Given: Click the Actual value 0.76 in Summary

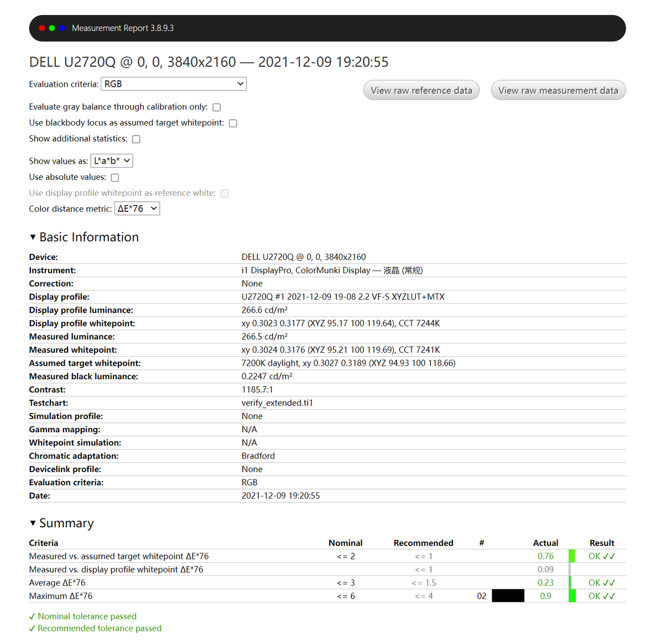Looking at the screenshot, I should tap(546, 556).
